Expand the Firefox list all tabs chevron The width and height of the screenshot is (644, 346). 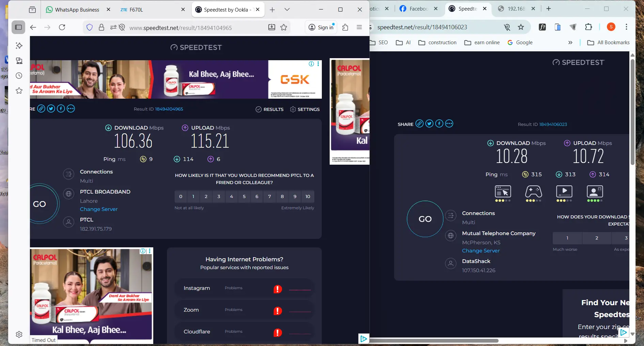coord(287,10)
